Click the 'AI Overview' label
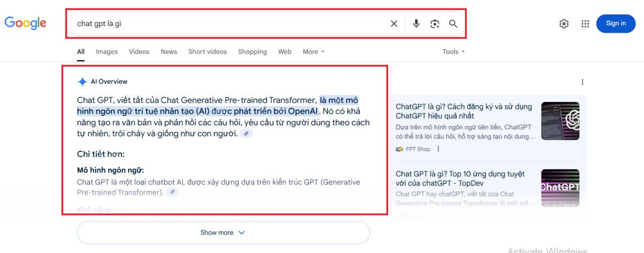644x253 pixels. [109, 81]
